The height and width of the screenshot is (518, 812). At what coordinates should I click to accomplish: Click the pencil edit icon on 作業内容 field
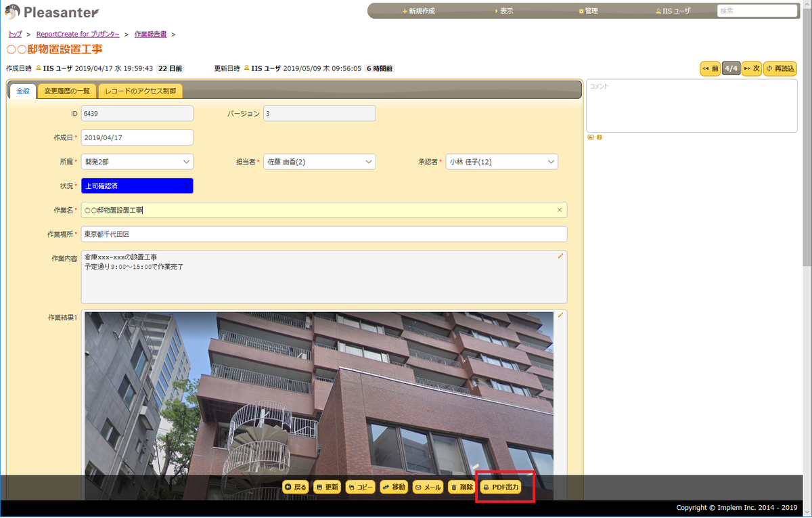(x=560, y=256)
